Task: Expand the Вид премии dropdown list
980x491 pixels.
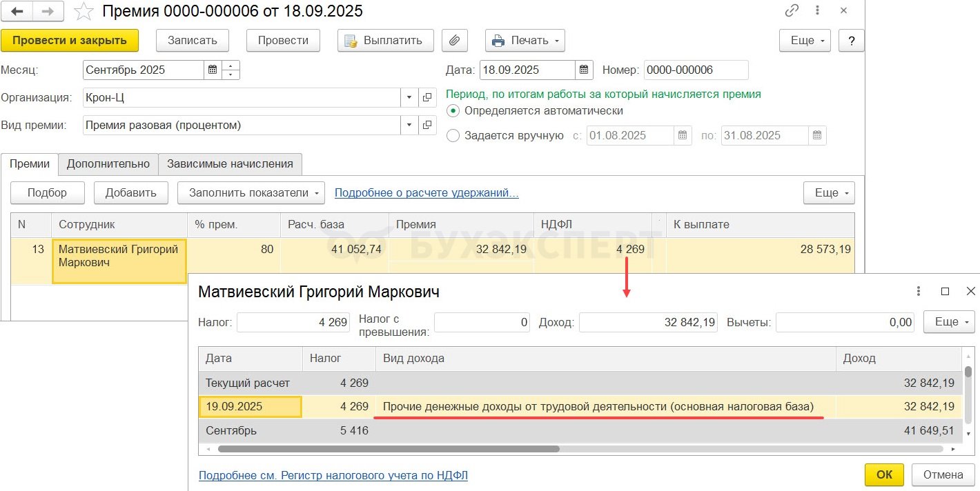Action: tap(409, 126)
